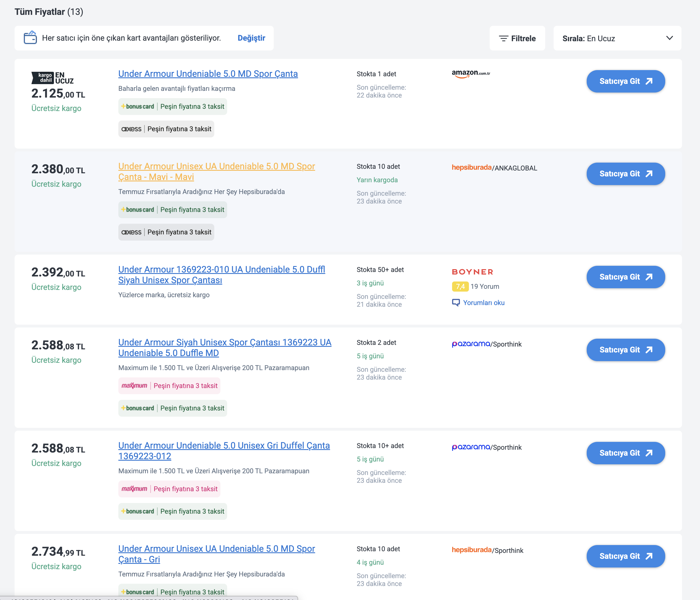This screenshot has width=700, height=600.
Task: Click the wallet card icon
Action: click(x=30, y=38)
